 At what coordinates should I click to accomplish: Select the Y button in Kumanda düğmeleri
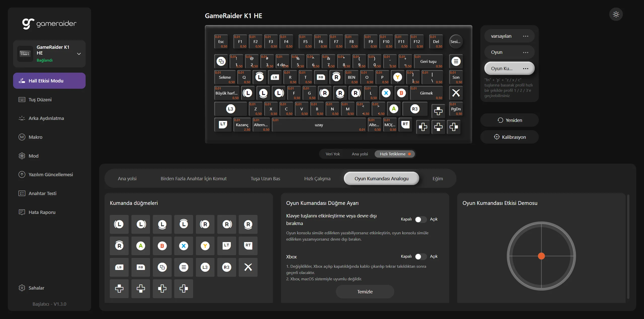coord(205,246)
